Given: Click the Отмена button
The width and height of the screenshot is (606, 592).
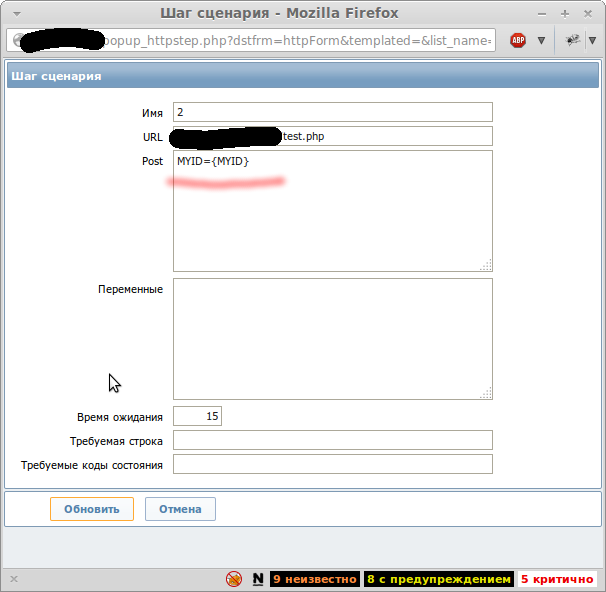Looking at the screenshot, I should click(x=180, y=509).
